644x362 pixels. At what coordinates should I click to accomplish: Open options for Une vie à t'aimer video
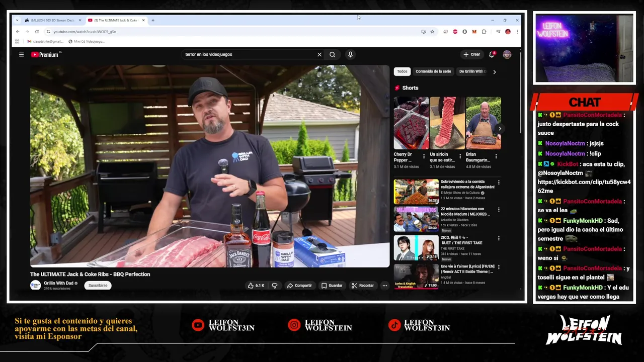[499, 267]
